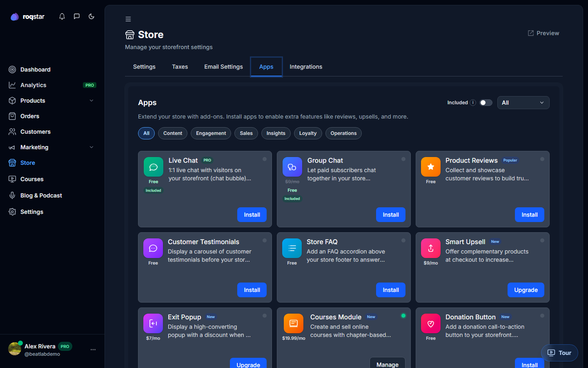Image resolution: width=588 pixels, height=368 pixels.
Task: Click the Courses screen icon
Action: click(x=12, y=179)
